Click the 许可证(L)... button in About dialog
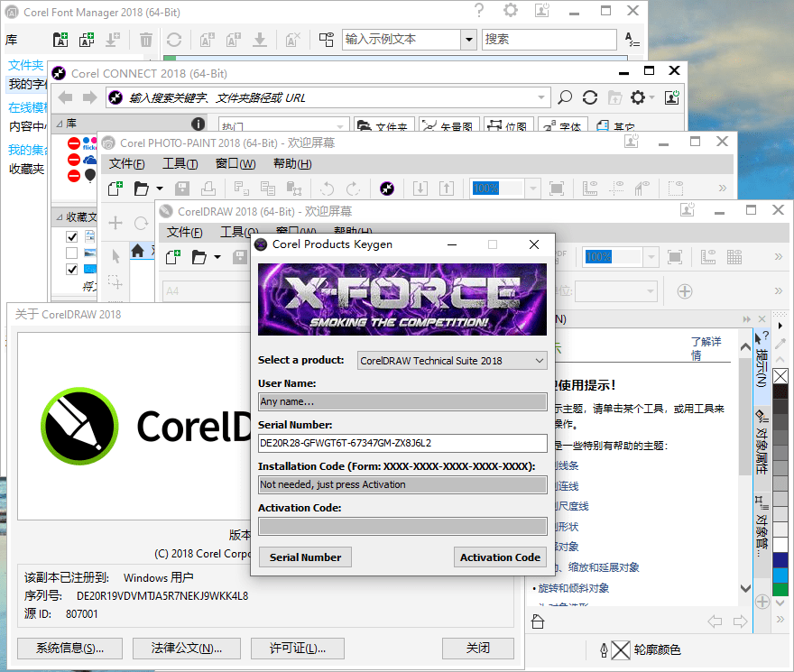Screen dimensions: 794x672 [297, 649]
